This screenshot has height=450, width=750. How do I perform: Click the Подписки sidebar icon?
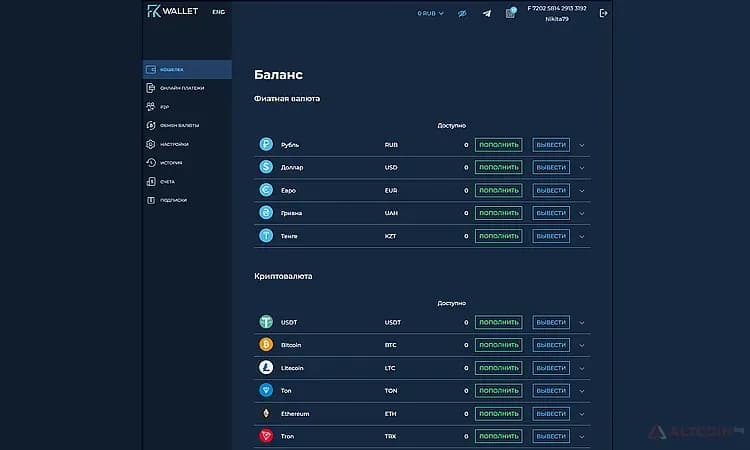(151, 200)
